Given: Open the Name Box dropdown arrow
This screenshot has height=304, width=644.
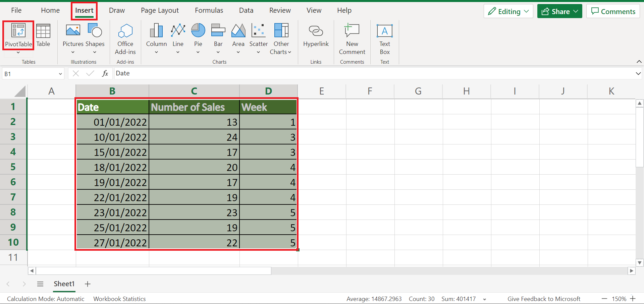Looking at the screenshot, I should 60,74.
